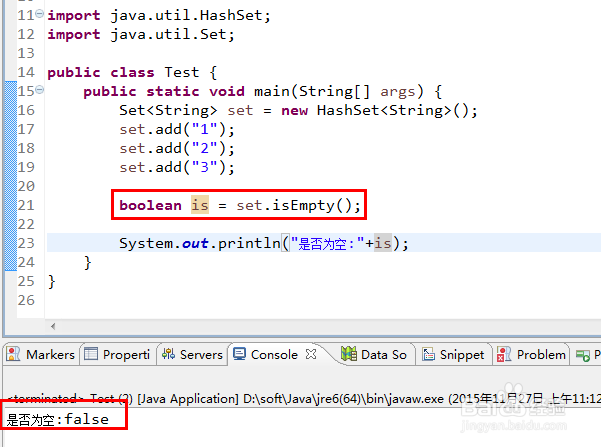The image size is (601, 447).
Task: Click the console output '是否为空:false'
Action: coord(57,419)
